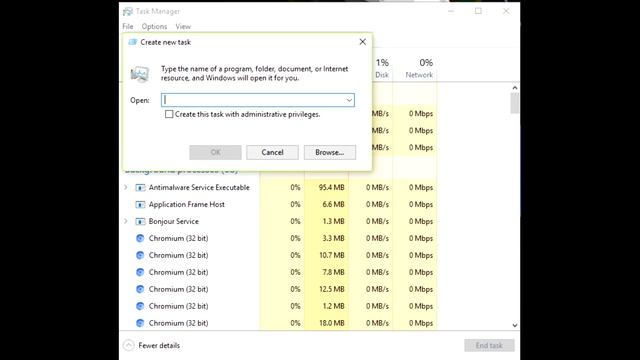Enable administrative privileges checkbox
640x360 pixels.
[169, 114]
